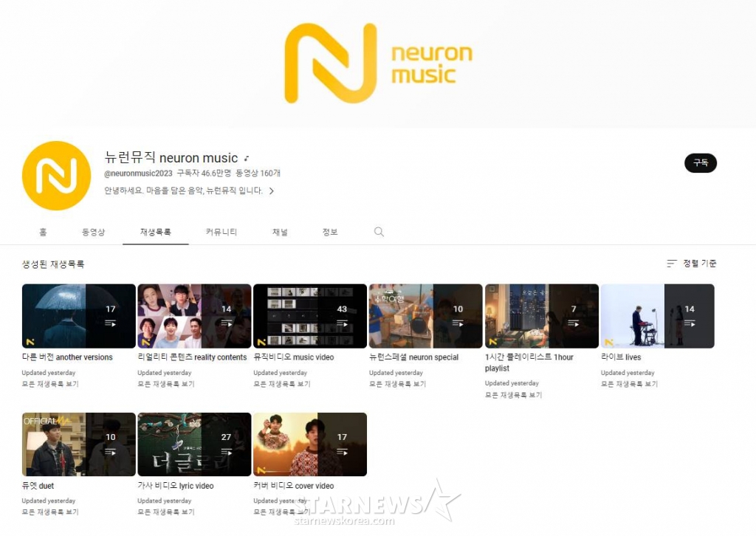The width and height of the screenshot is (756, 536).
Task: Click the night city room thumbnail with 7 videos
Action: pyautogui.click(x=541, y=316)
